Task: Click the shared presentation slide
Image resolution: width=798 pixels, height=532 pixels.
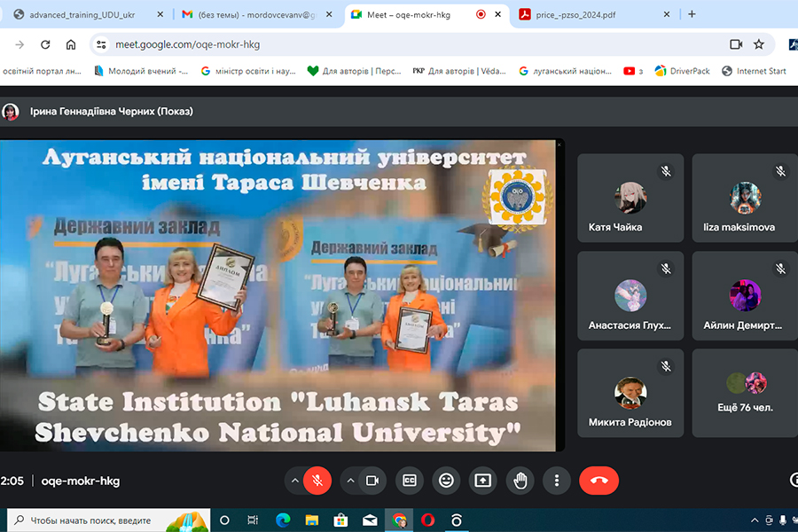Action: [278, 295]
